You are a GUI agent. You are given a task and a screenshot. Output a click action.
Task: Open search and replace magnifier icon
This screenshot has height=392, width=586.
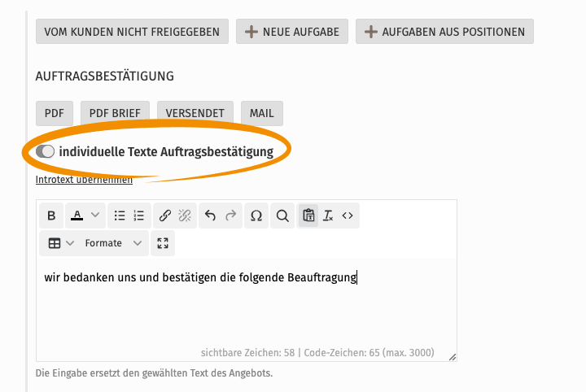tap(282, 216)
